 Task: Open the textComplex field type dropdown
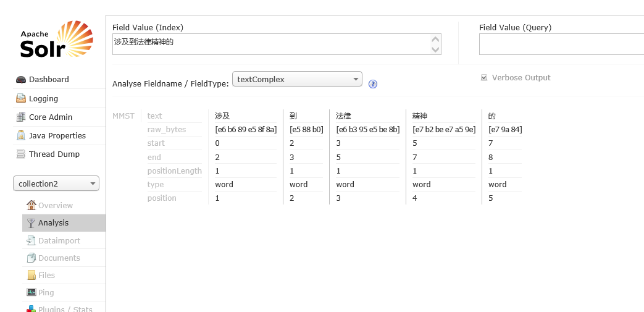[x=298, y=79]
